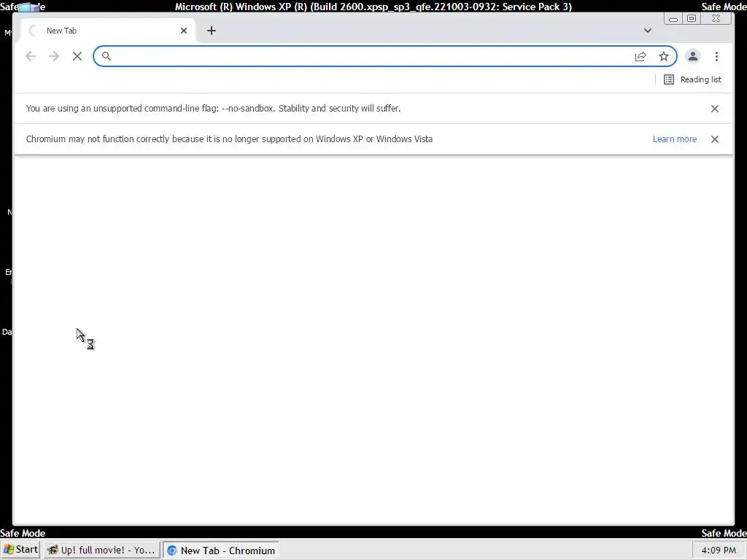
Task: Open Chromium three-dot menu
Action: tap(716, 56)
